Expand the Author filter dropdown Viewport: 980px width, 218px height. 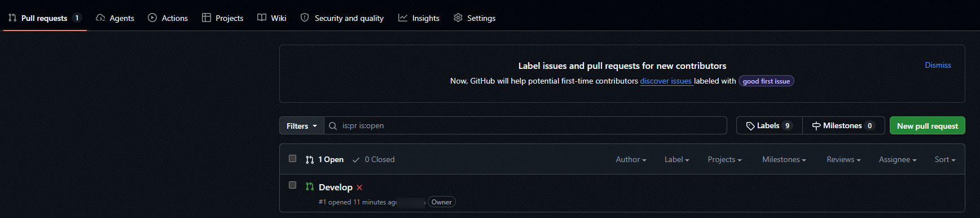click(x=631, y=160)
